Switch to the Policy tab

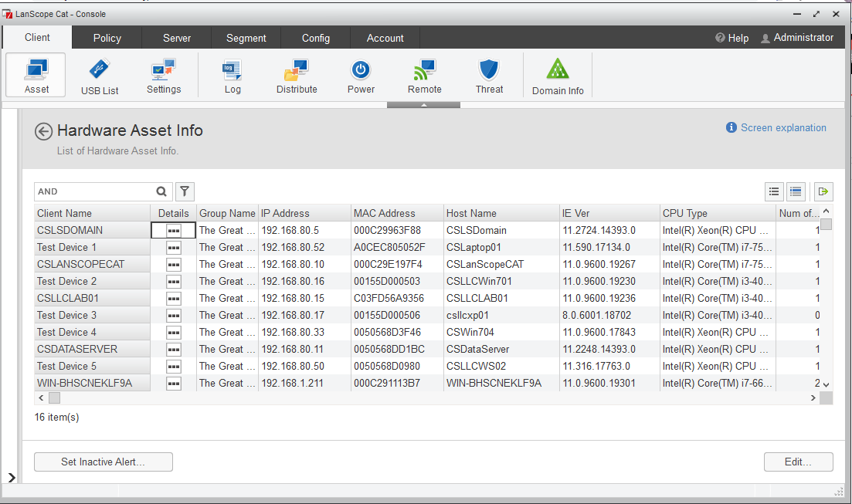(107, 38)
